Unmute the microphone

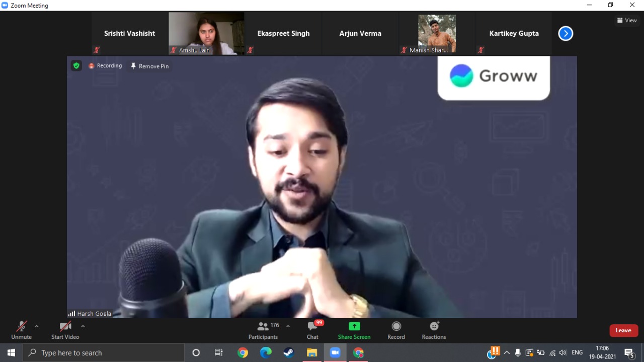coord(21,330)
